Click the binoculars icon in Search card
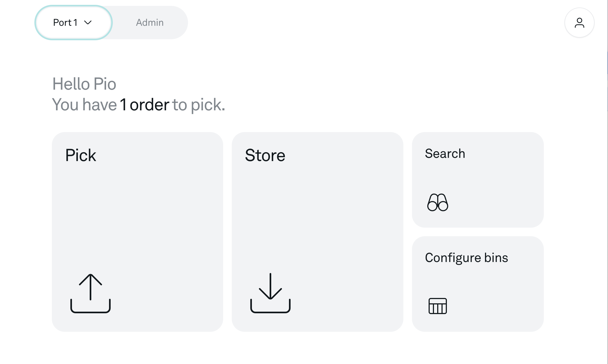 [438, 202]
